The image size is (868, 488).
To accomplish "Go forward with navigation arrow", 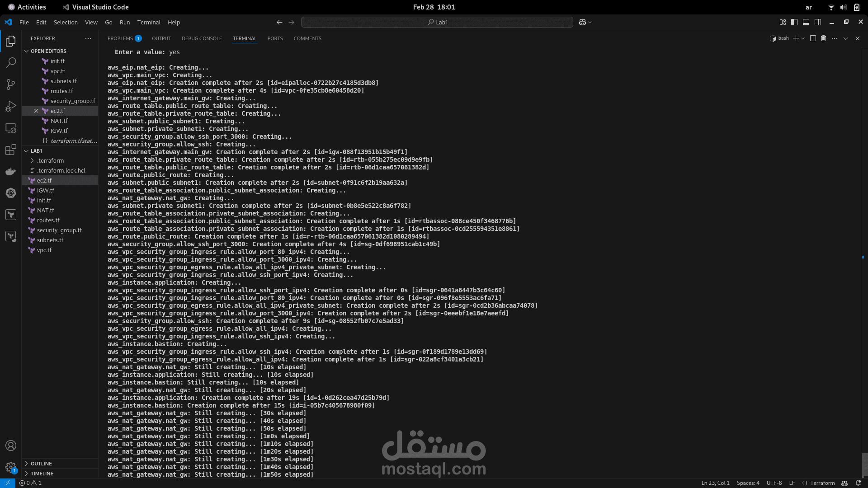I will [x=292, y=22].
